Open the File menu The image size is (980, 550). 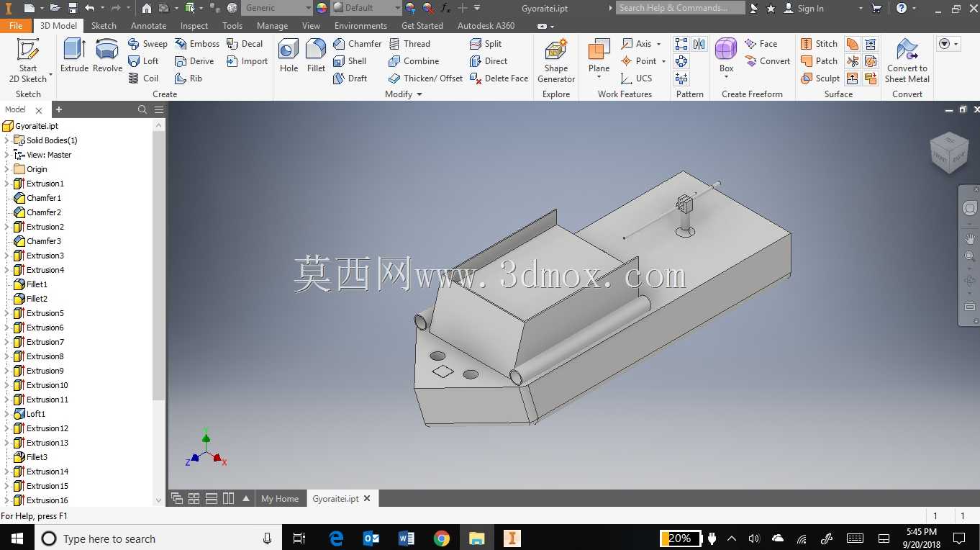tap(16, 25)
